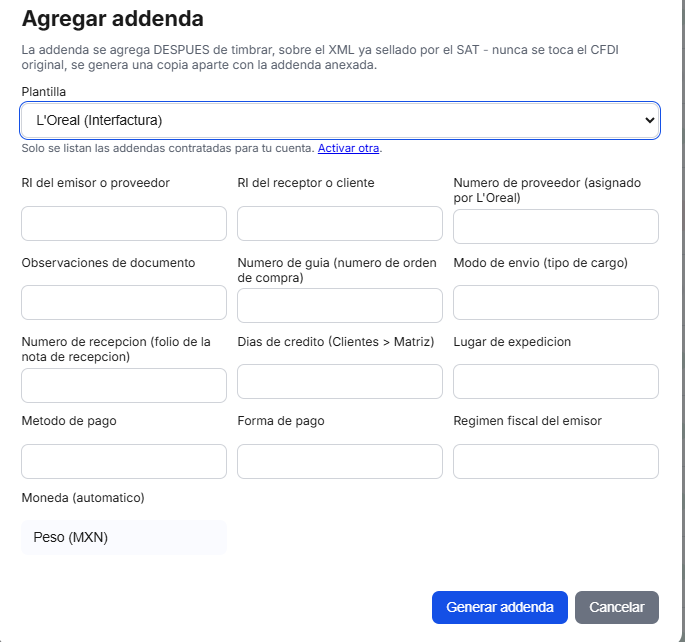Click the 'Moneda (automatico)' label
This screenshot has width=685, height=642.
click(83, 498)
